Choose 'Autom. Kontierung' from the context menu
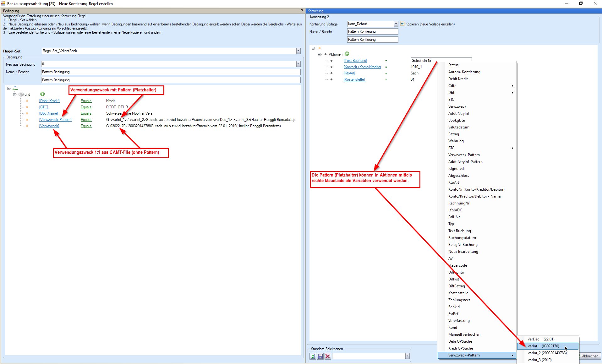The width and height of the screenshot is (602, 364). click(x=477, y=72)
